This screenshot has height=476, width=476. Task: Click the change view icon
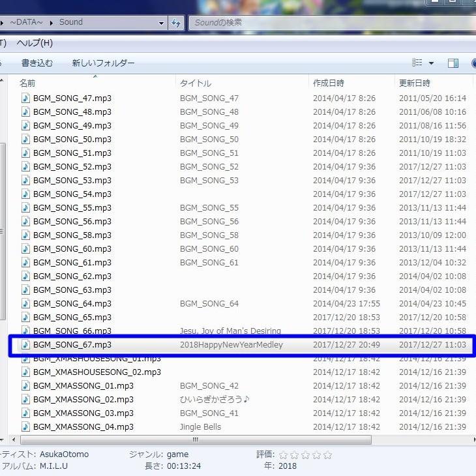click(x=417, y=63)
